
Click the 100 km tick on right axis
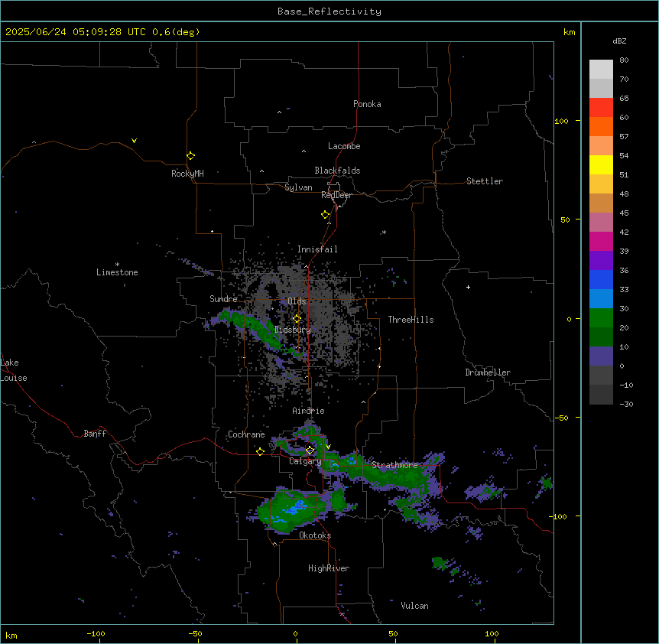561,121
